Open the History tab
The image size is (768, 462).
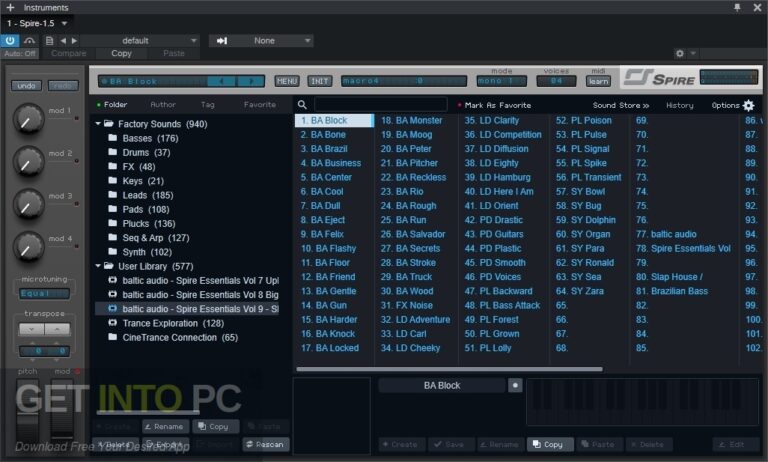(679, 105)
